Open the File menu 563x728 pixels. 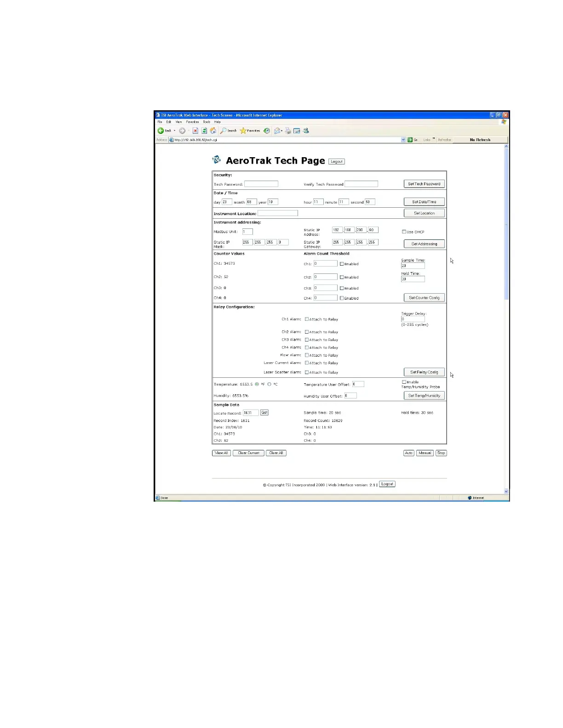(x=160, y=122)
